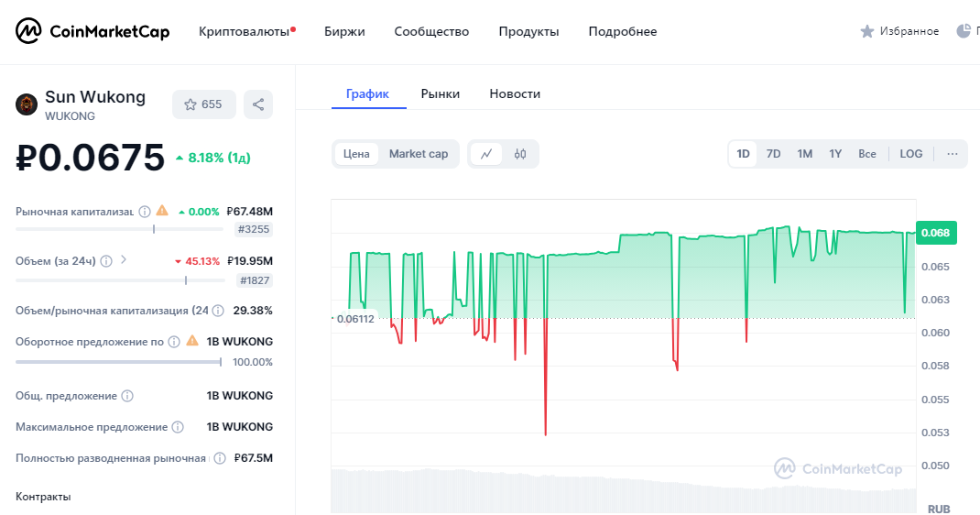The width and height of the screenshot is (980, 515).
Task: Open the Избранное watchlist link
Action: click(x=899, y=31)
